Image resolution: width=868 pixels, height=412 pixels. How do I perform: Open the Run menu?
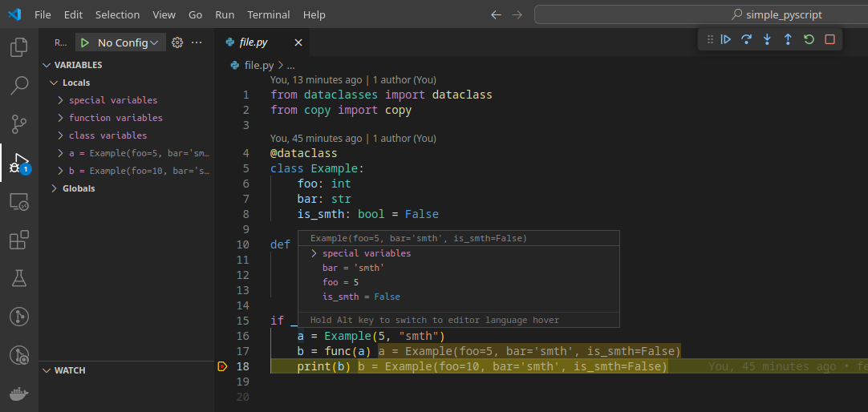pyautogui.click(x=225, y=15)
